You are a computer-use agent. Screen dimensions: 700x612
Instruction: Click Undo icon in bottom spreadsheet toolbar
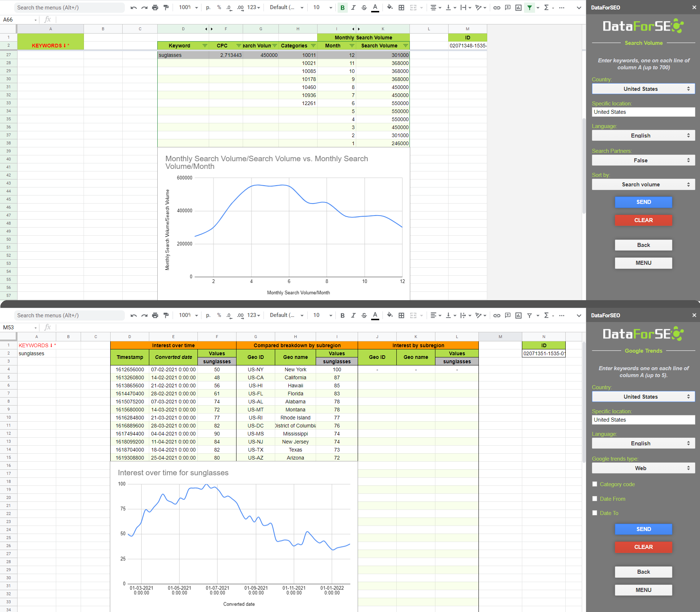(134, 315)
